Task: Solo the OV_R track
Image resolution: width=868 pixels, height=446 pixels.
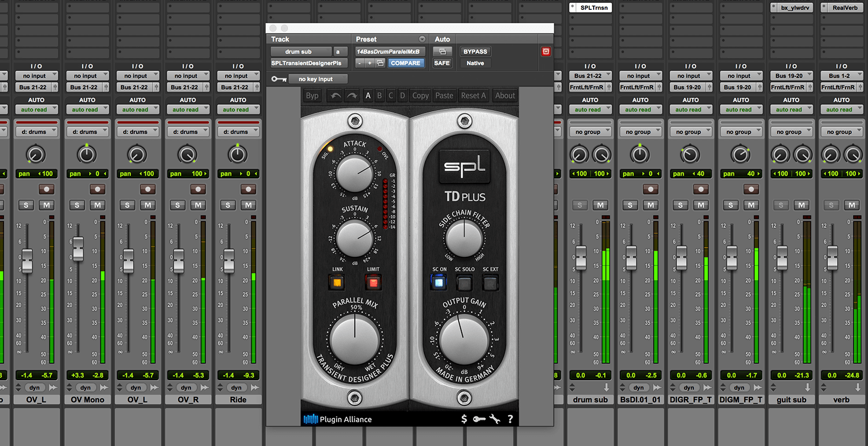Action: coord(177,205)
